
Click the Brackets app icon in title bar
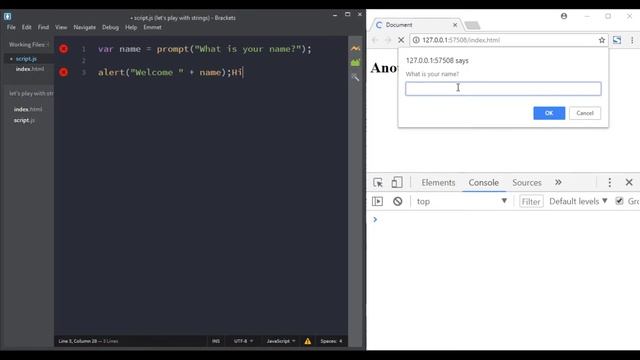tap(7, 17)
